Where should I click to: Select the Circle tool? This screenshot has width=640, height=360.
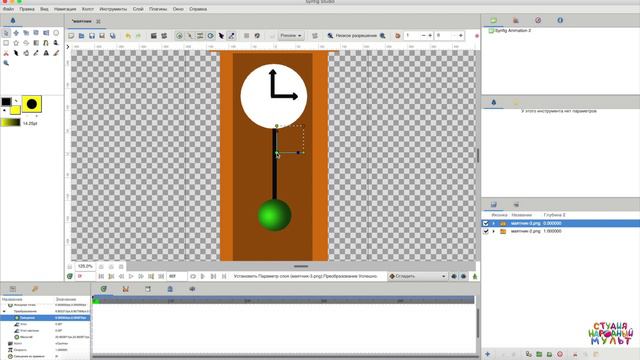pos(56,33)
